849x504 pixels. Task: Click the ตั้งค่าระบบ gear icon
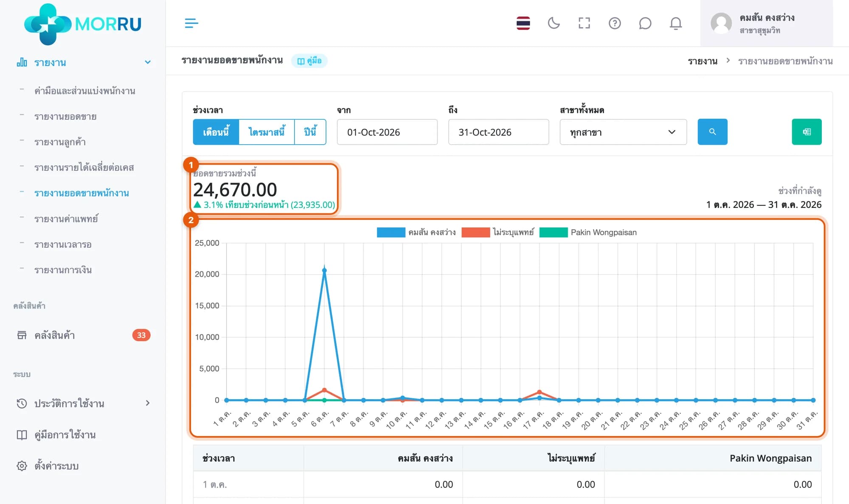(22, 466)
